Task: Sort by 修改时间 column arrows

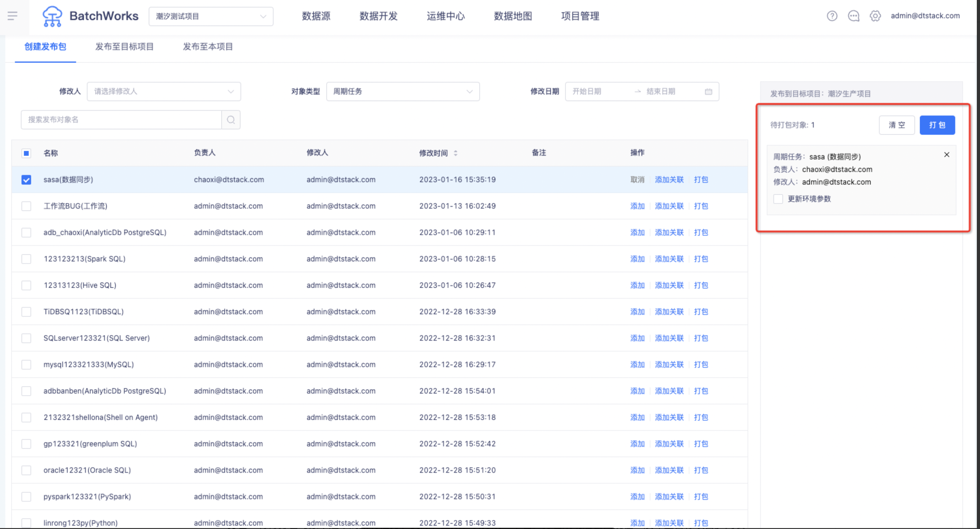Action: point(455,153)
